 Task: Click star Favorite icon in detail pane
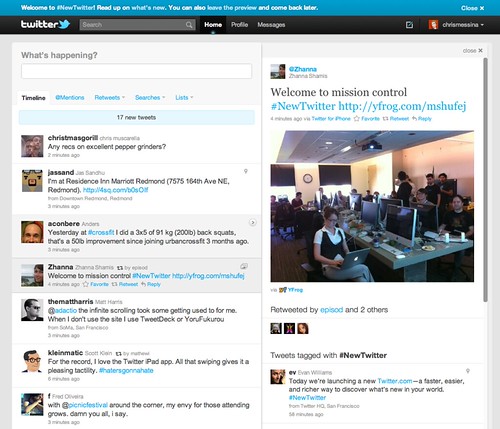tap(357, 118)
